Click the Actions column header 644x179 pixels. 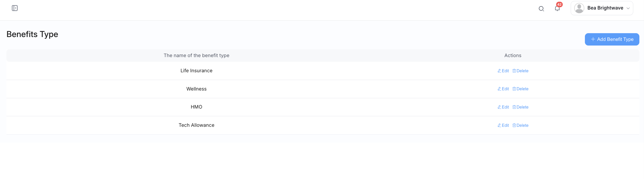513,56
